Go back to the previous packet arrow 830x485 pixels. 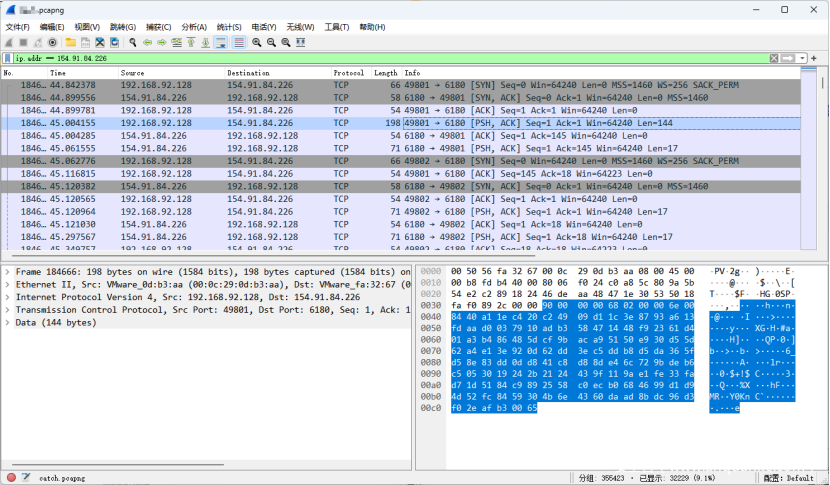pos(148,43)
